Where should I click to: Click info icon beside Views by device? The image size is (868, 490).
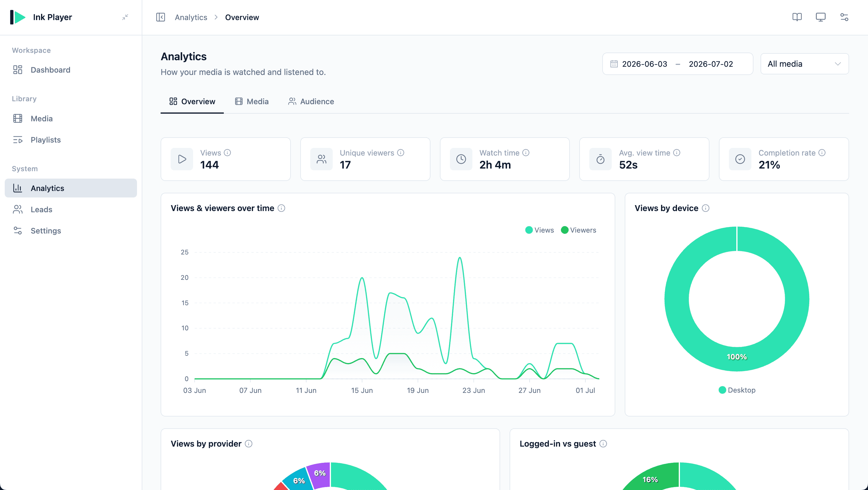click(x=706, y=208)
